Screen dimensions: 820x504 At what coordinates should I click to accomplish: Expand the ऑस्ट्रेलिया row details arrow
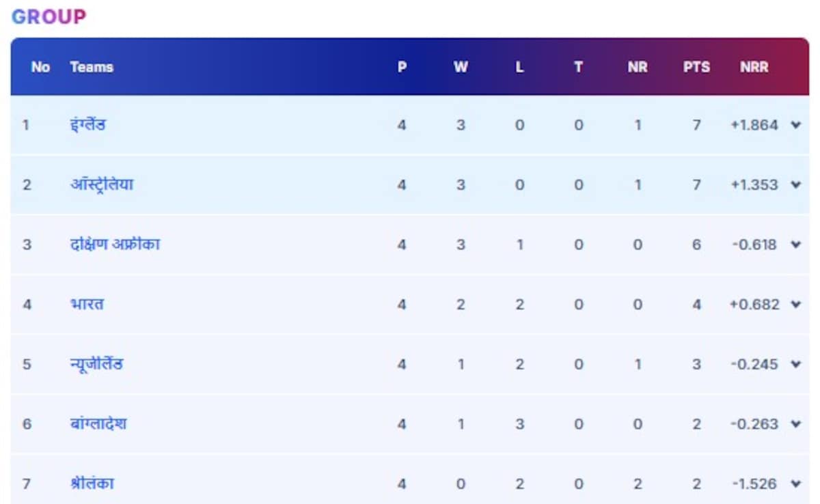pyautogui.click(x=795, y=184)
